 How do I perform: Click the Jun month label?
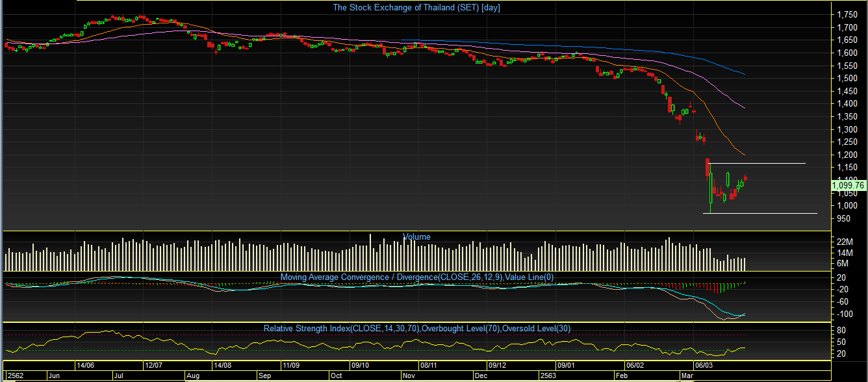[55, 376]
